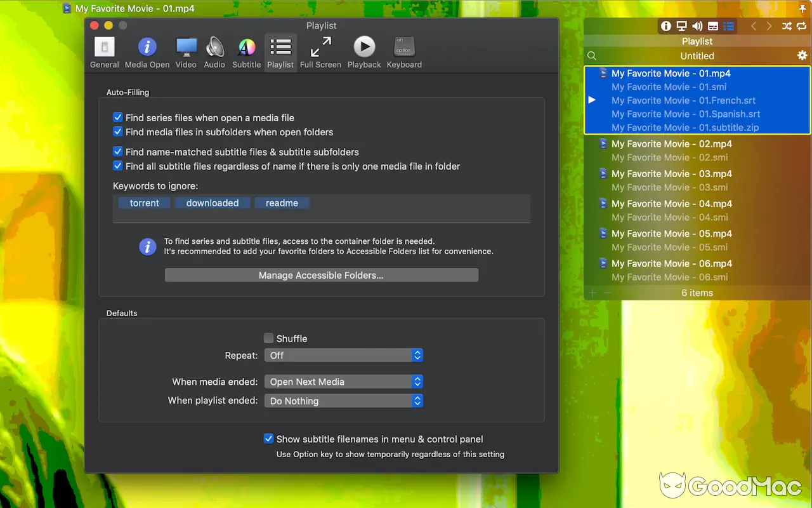Change the When media ended dropdown
This screenshot has height=508, width=812.
[343, 381]
